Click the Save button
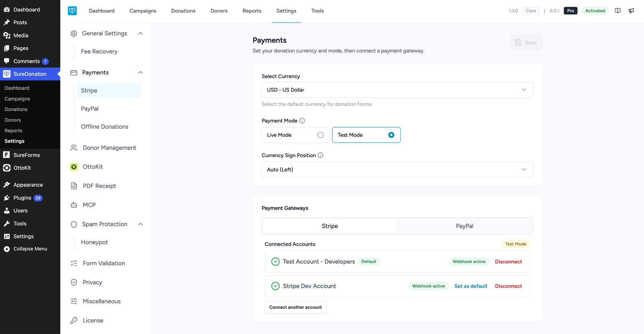 coord(526,43)
